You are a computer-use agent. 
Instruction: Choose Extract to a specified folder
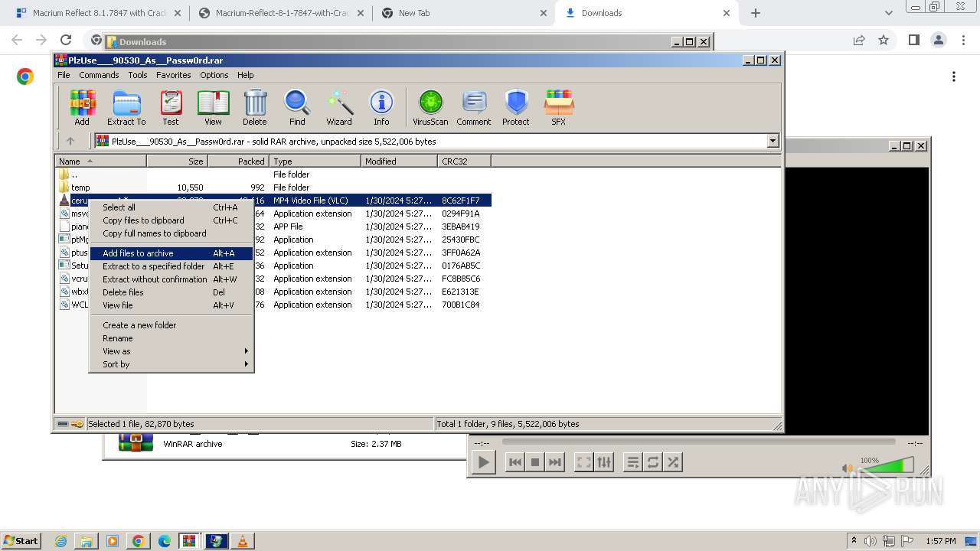tap(171, 266)
